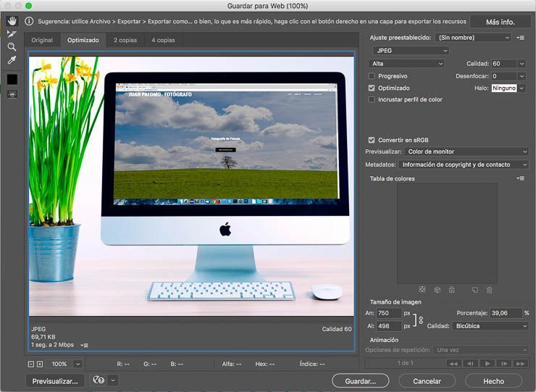This screenshot has width=536, height=392.
Task: Disable Convertir en sRGB checkbox
Action: [x=372, y=140]
